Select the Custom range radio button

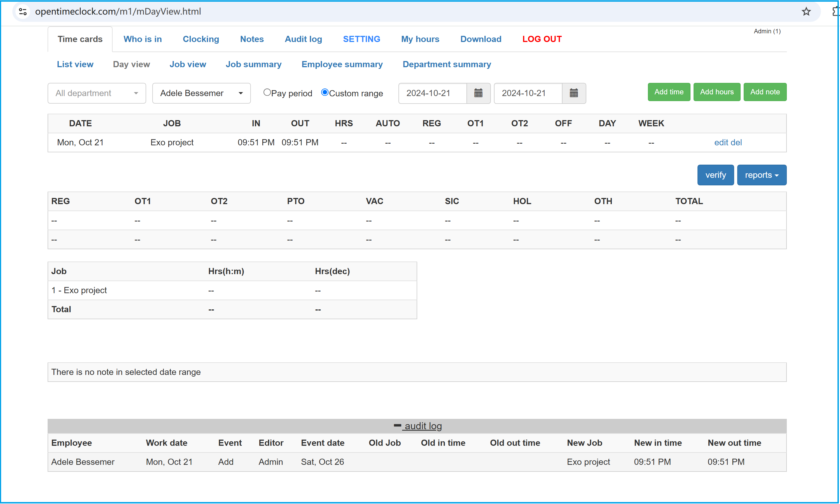[x=325, y=92]
